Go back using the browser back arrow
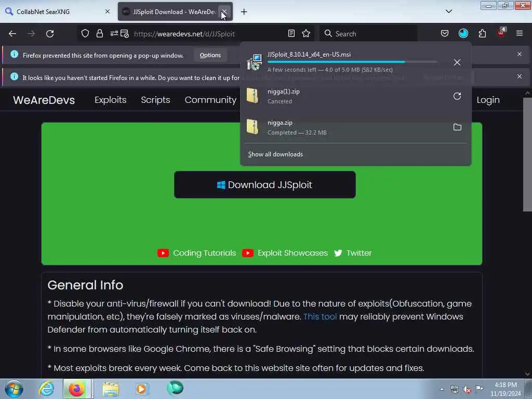Screen dimensions: 532x399 pyautogui.click(x=12, y=34)
